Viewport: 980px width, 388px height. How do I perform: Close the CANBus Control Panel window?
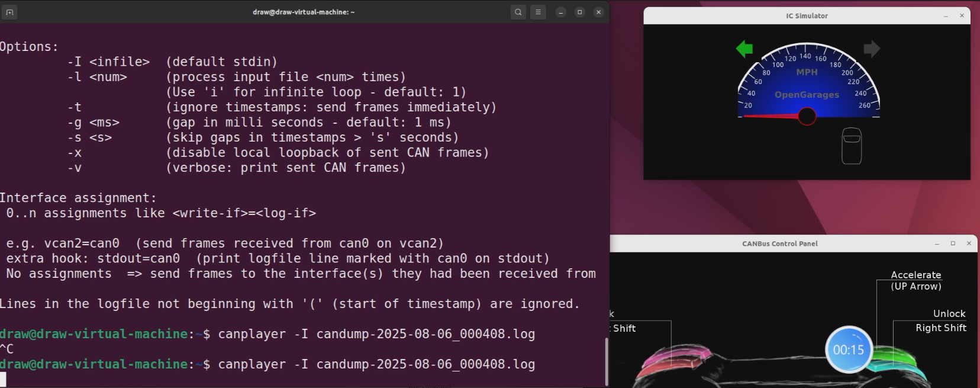(969, 243)
